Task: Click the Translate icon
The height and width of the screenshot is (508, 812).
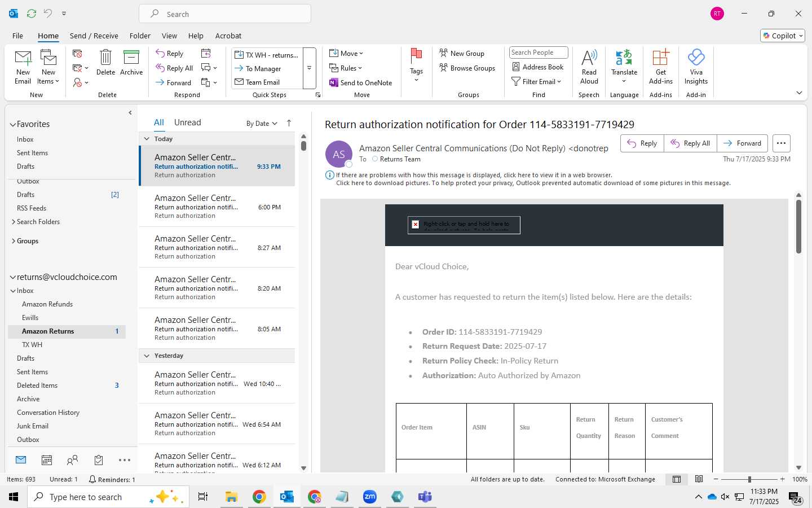Action: pos(624,57)
